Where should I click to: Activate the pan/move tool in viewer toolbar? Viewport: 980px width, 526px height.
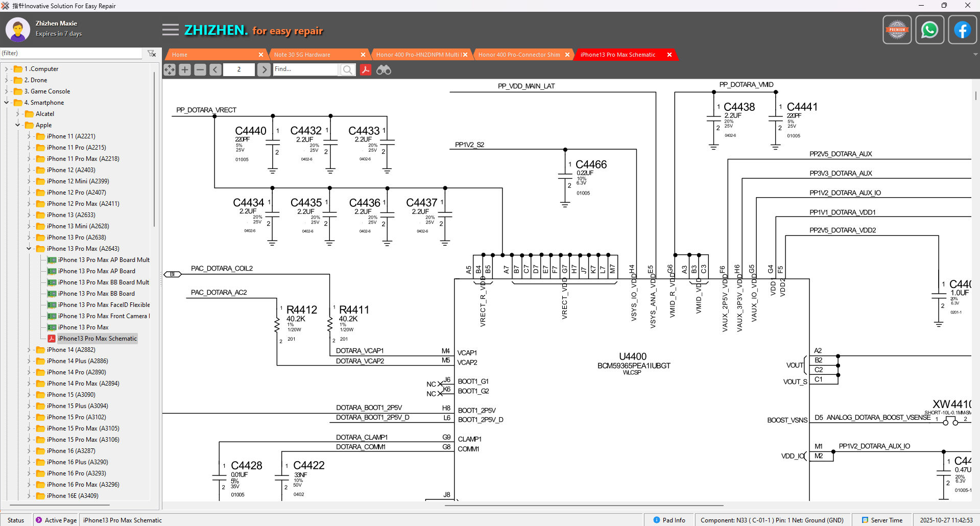pyautogui.click(x=170, y=69)
